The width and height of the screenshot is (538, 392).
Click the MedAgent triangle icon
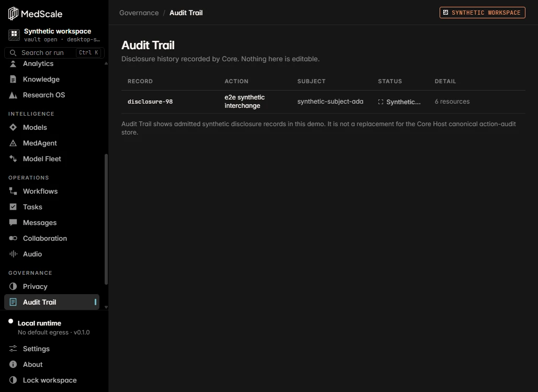[x=13, y=143]
